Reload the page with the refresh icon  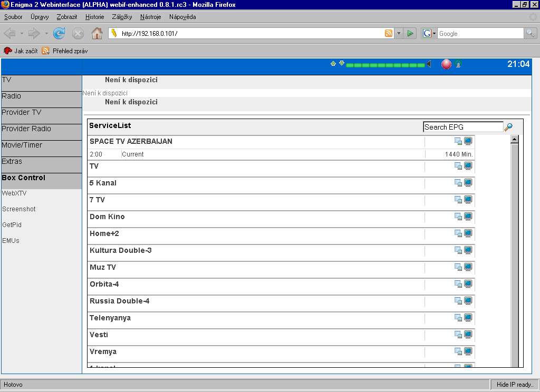[59, 33]
